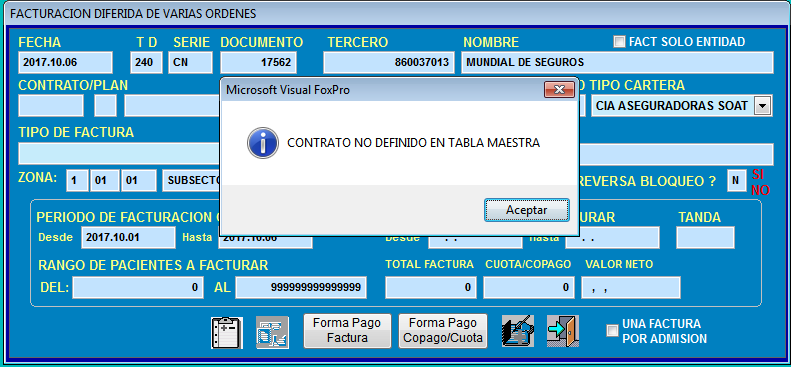
Task: Click the TANDA input field
Action: click(705, 237)
